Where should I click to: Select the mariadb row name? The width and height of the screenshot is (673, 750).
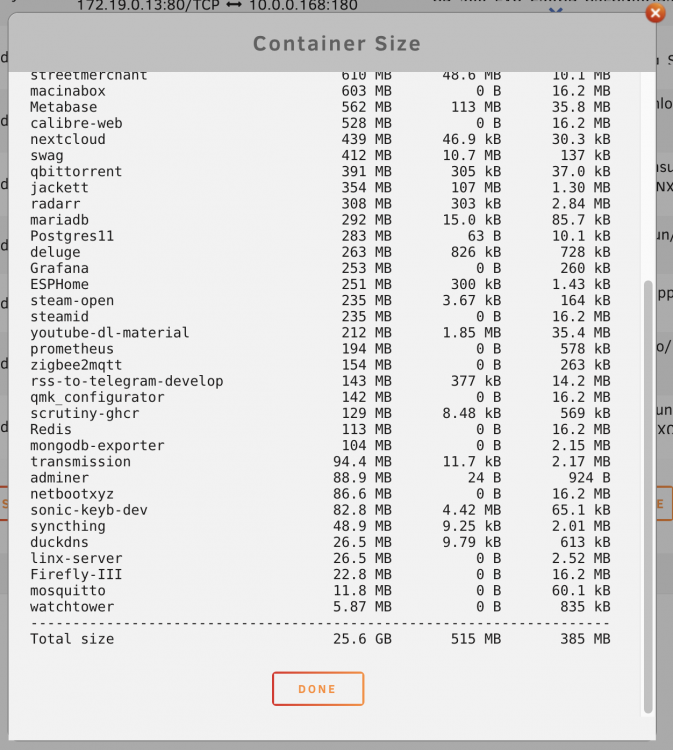pyautogui.click(x=59, y=220)
